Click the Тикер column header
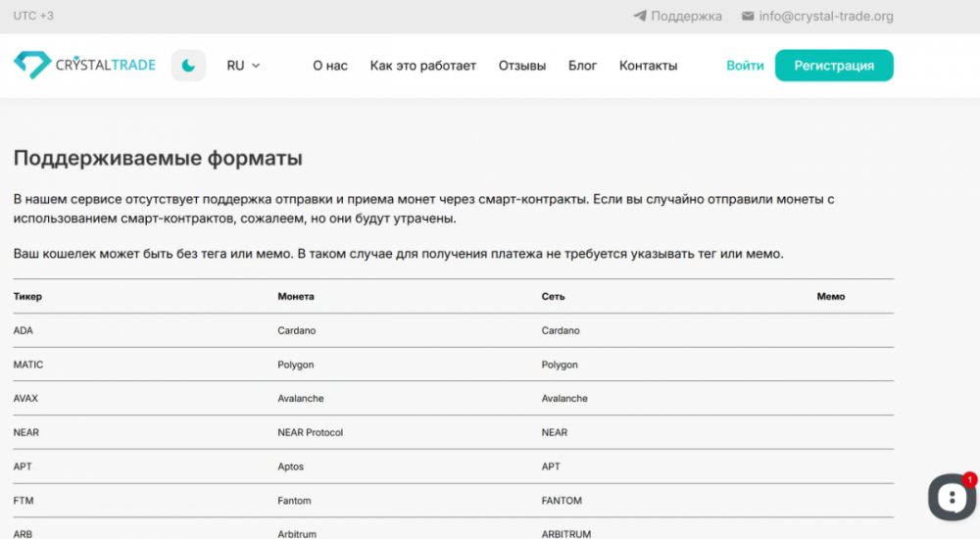Screen dimensions: 980x539 (27, 296)
